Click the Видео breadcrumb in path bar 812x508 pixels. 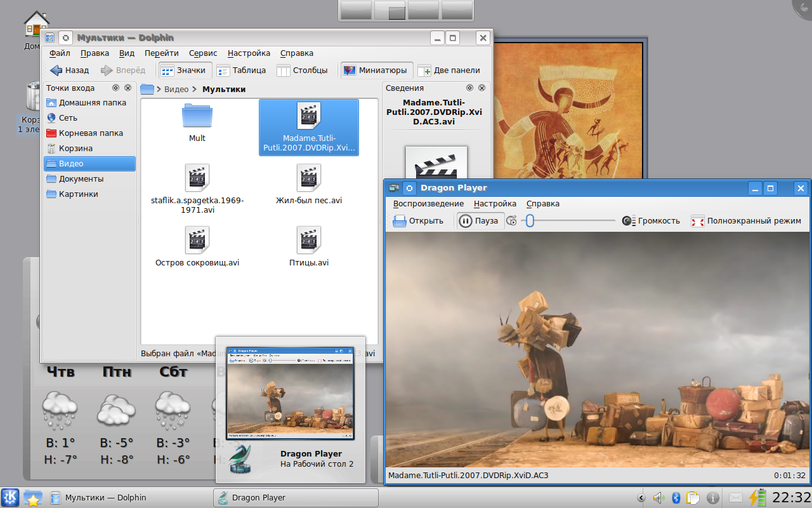(x=176, y=90)
